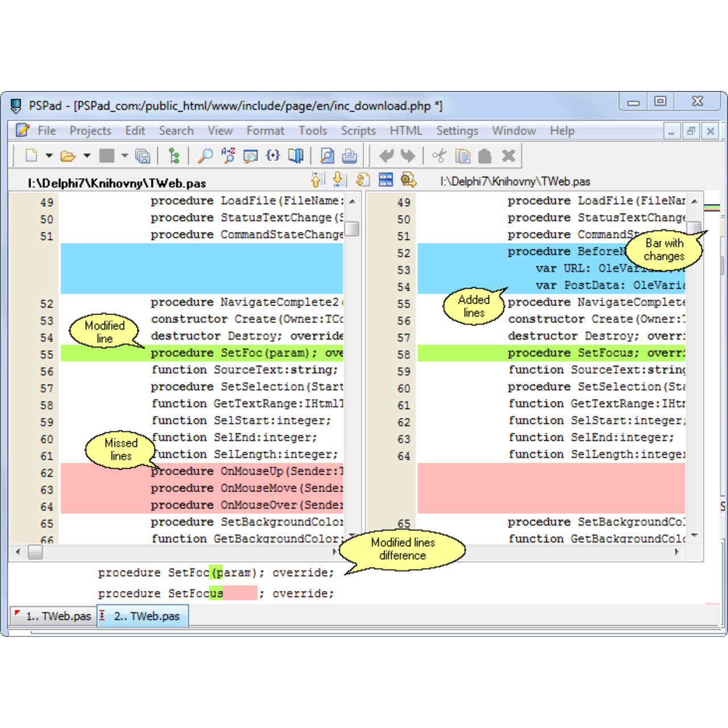Jump to previous difference arrow icon
728x728 pixels.
317,180
